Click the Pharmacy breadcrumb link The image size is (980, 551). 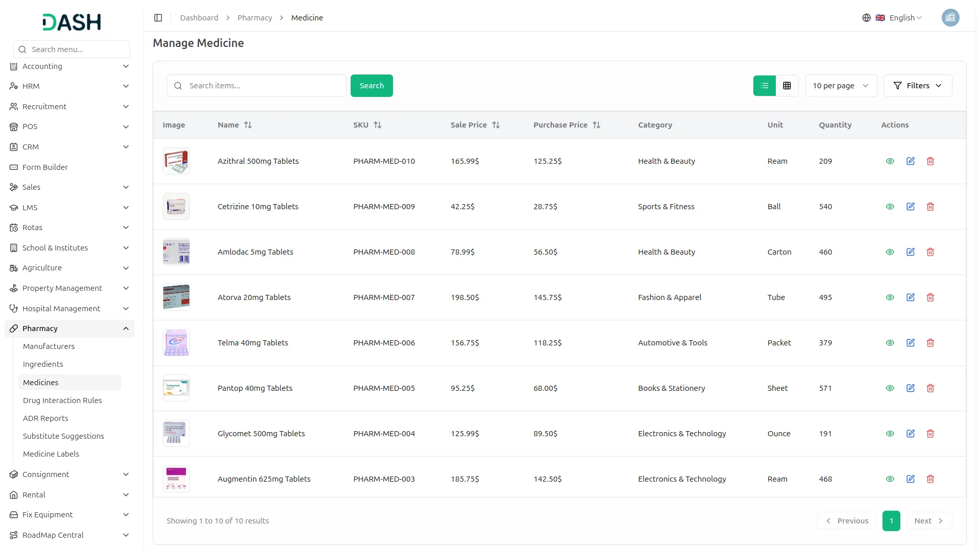click(x=254, y=18)
